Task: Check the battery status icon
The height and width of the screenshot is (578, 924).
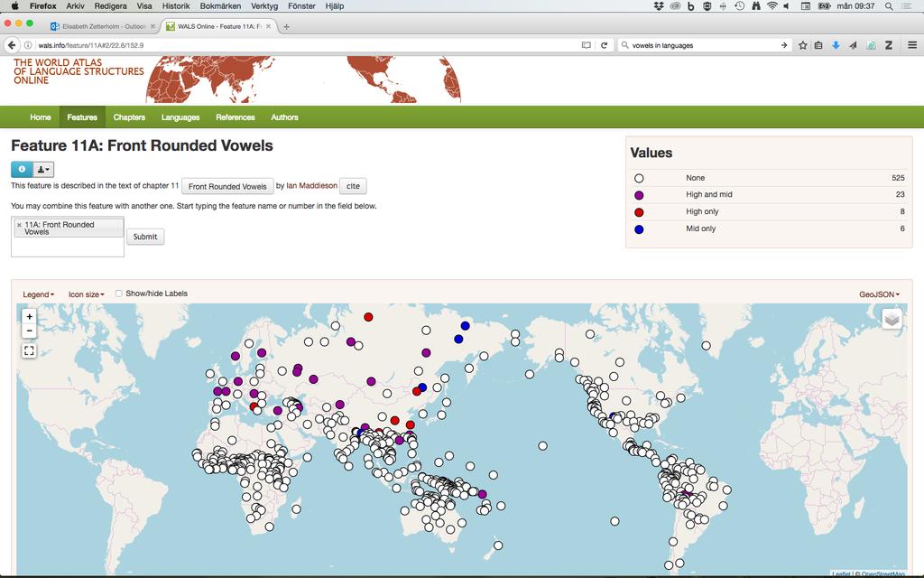Action: click(x=825, y=6)
